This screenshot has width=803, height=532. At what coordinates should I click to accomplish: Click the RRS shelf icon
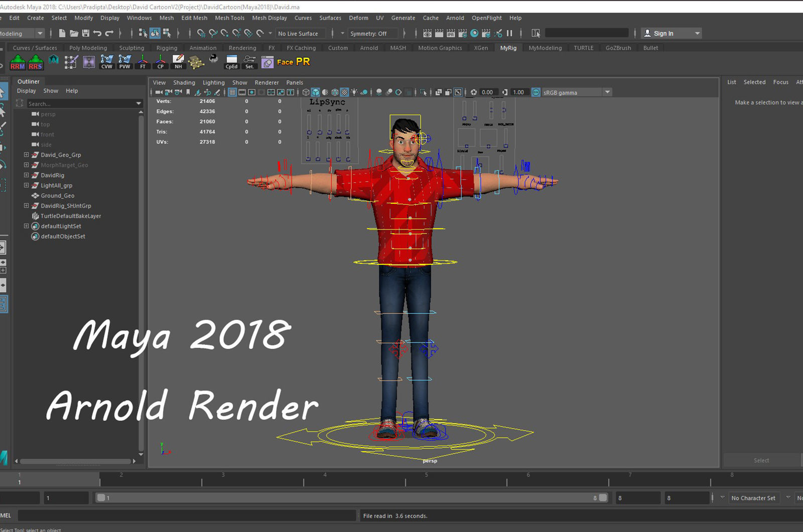tap(36, 62)
